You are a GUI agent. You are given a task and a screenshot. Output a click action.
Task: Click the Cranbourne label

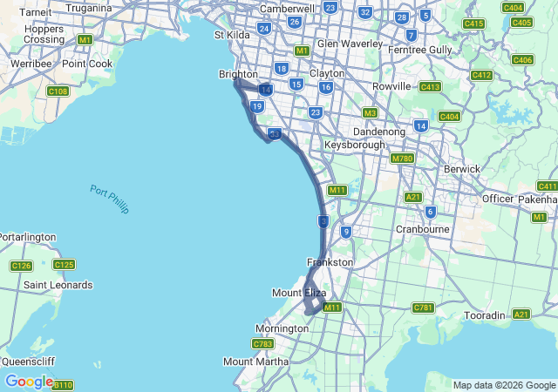(423, 229)
